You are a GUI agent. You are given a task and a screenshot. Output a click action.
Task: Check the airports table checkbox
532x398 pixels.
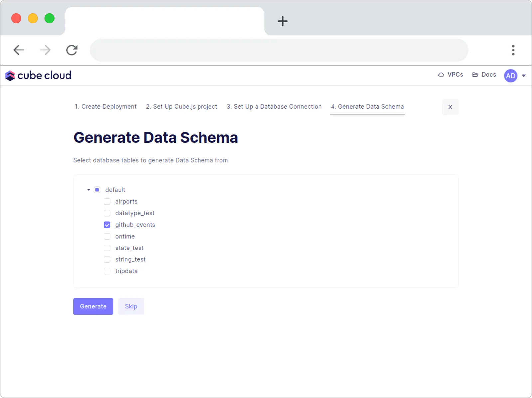pyautogui.click(x=107, y=202)
